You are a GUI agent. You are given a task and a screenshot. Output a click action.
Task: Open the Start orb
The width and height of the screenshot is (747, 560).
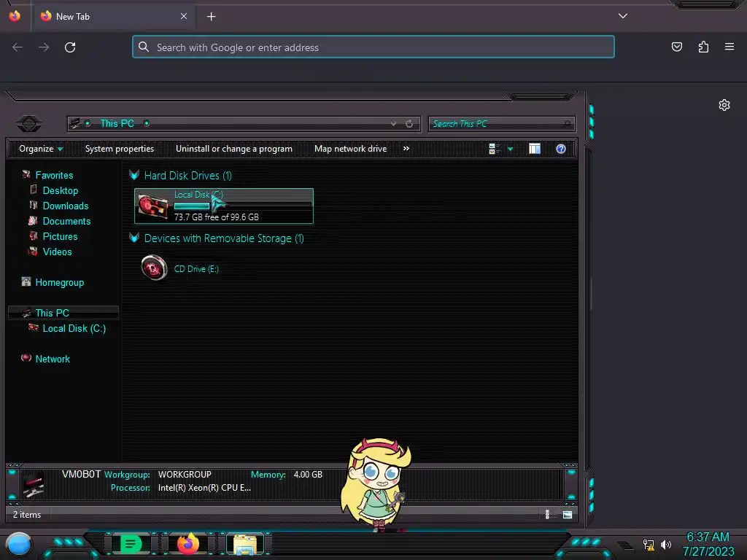point(18,545)
